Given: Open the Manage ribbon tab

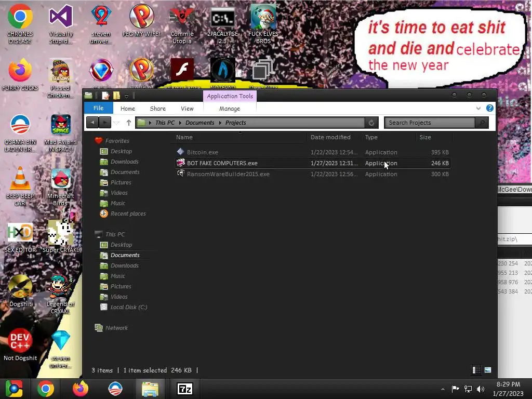Looking at the screenshot, I should 230,109.
